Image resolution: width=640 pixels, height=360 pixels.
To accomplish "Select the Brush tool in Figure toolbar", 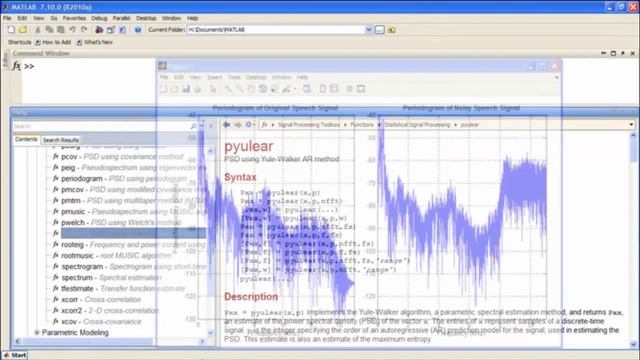I will [x=286, y=89].
